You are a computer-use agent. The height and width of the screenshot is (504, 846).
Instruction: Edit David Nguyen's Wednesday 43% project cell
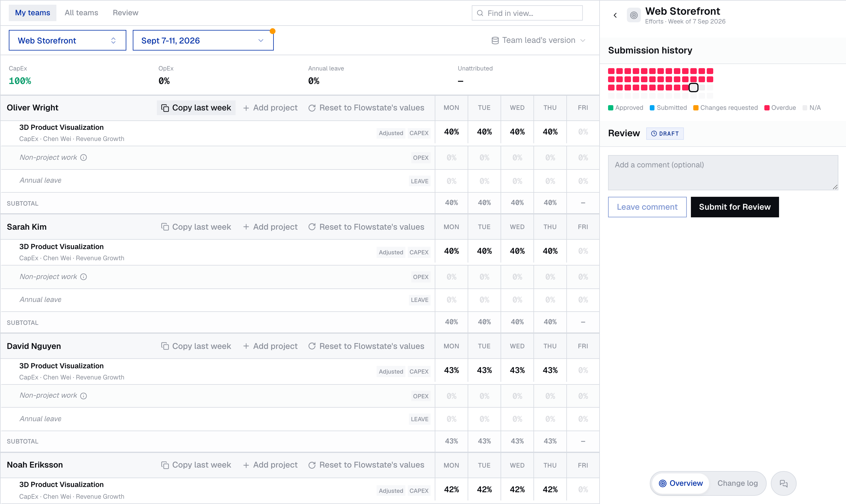517,371
